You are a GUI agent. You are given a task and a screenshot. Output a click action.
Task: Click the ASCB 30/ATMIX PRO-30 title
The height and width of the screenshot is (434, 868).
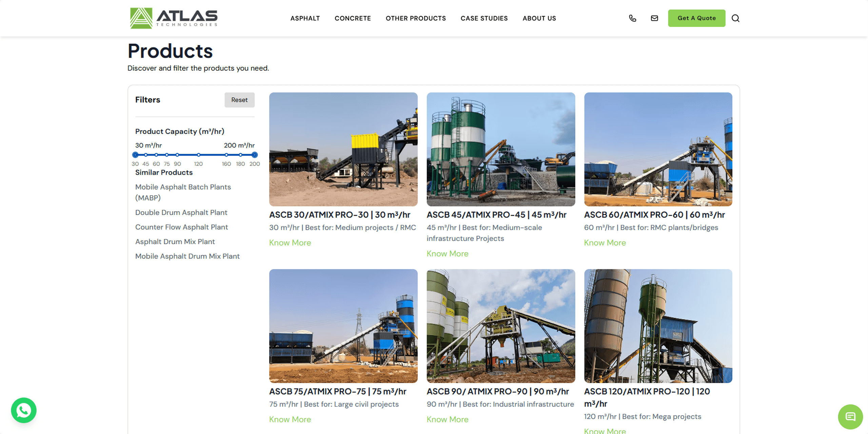tap(339, 215)
